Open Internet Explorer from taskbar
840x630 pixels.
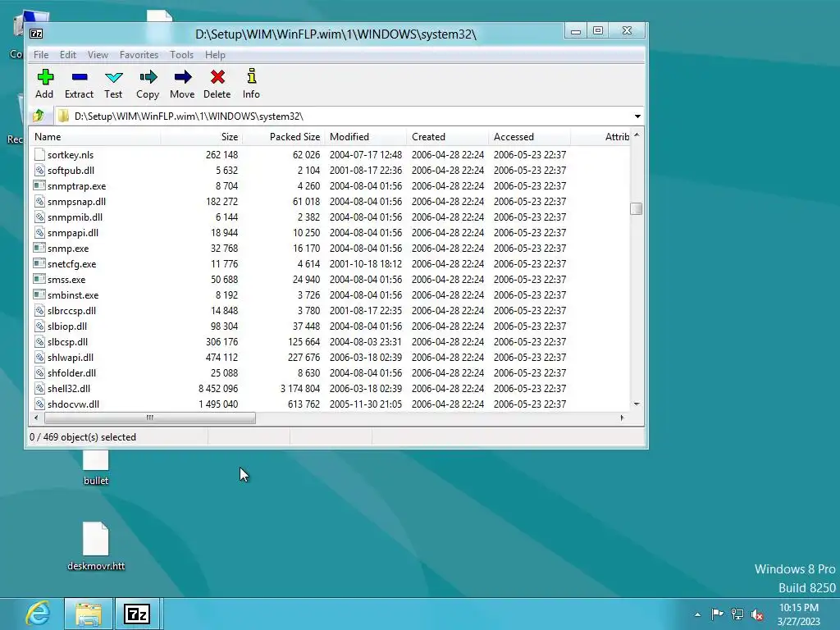(x=38, y=614)
